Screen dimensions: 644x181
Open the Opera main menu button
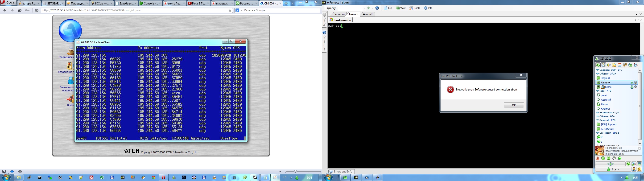[8, 3]
